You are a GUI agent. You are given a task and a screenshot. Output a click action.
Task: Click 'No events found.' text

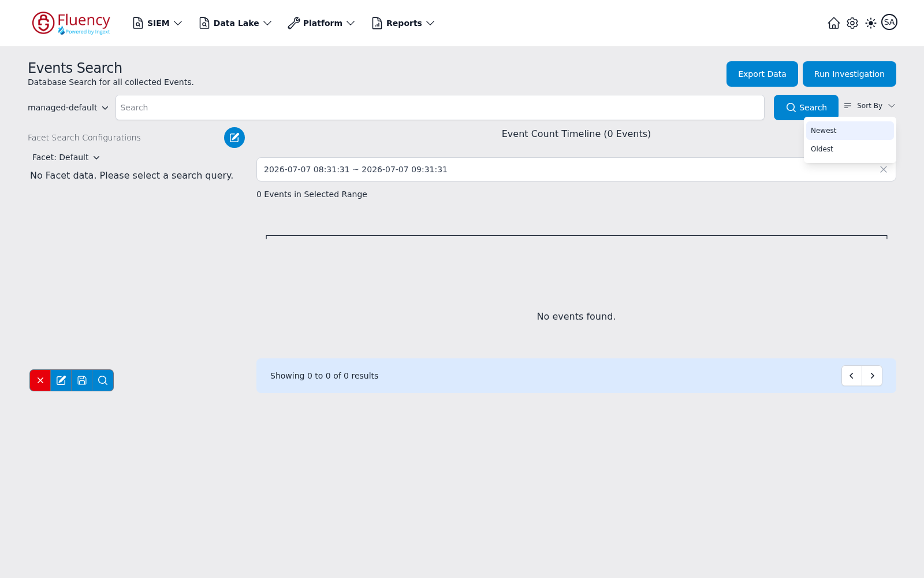(576, 316)
